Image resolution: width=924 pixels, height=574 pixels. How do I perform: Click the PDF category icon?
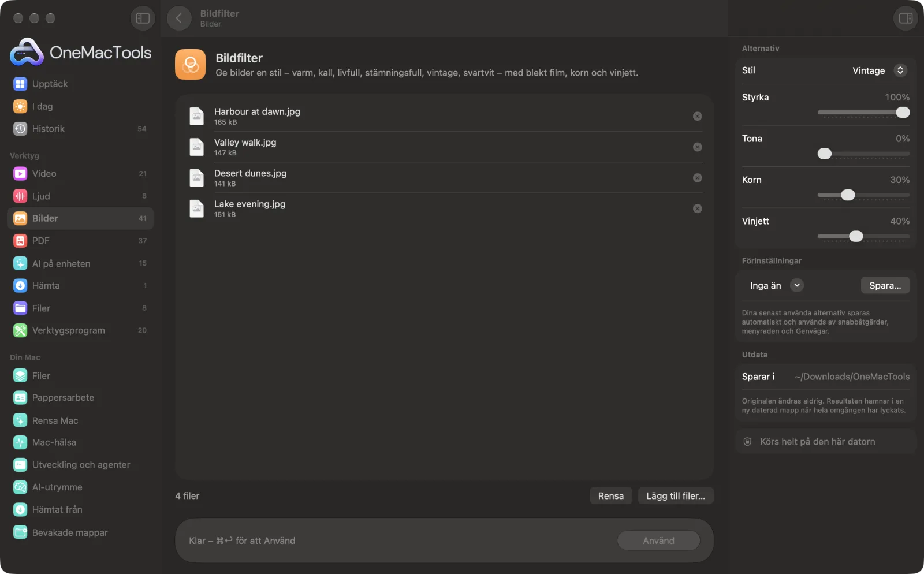[20, 241]
